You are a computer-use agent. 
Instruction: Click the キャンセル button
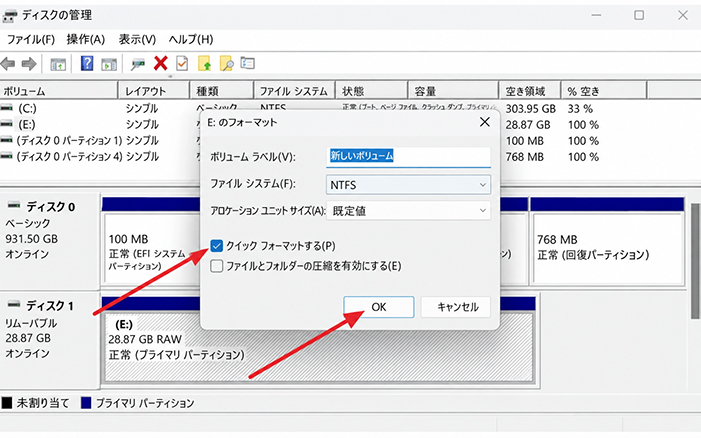456,307
